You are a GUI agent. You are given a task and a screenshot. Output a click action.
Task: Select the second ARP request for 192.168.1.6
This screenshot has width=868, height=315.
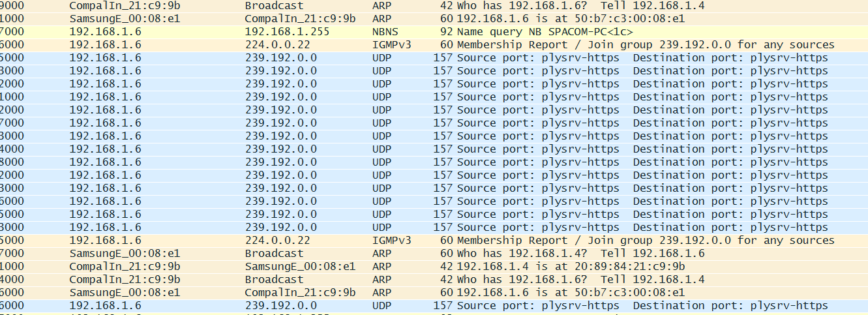click(x=434, y=279)
